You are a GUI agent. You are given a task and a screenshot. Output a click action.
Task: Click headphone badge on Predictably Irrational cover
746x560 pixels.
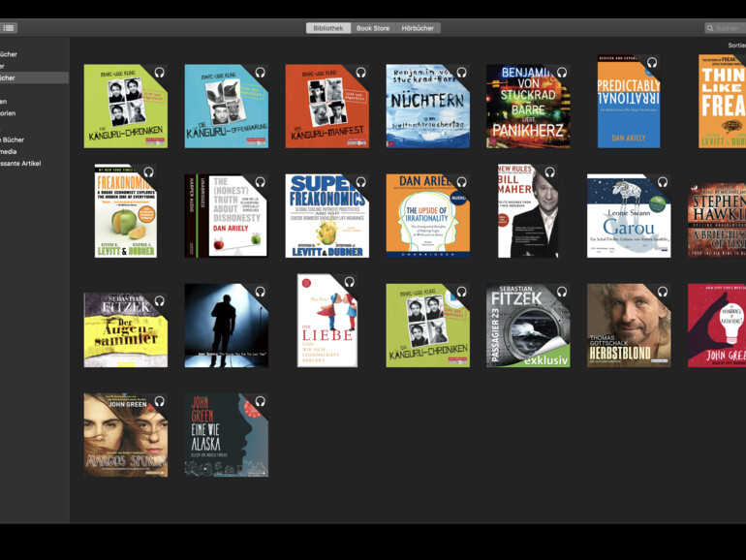[x=652, y=62]
